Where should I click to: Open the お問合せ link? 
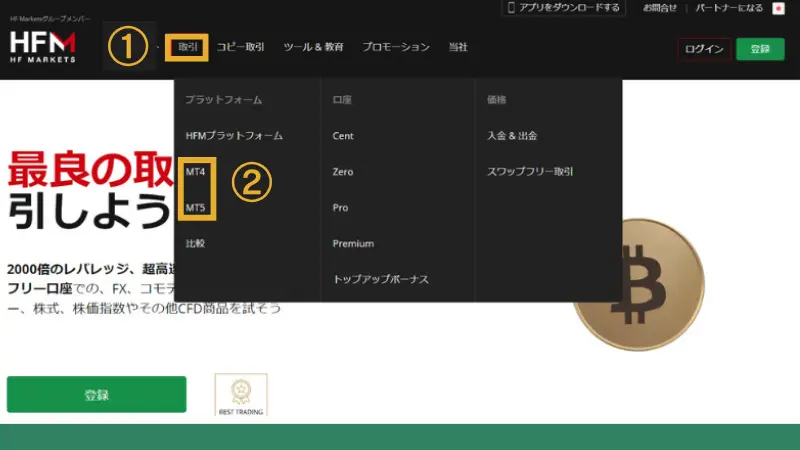click(660, 8)
